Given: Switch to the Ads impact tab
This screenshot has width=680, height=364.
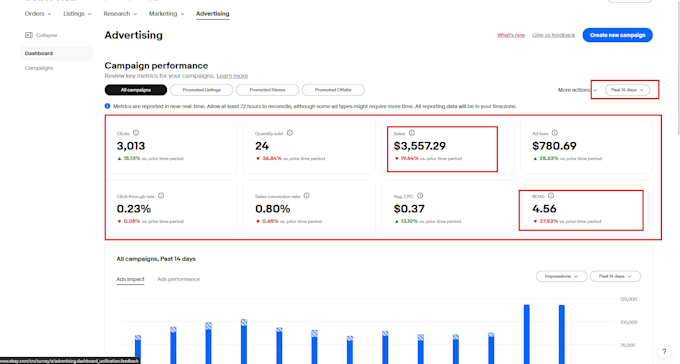Looking at the screenshot, I should (x=130, y=279).
